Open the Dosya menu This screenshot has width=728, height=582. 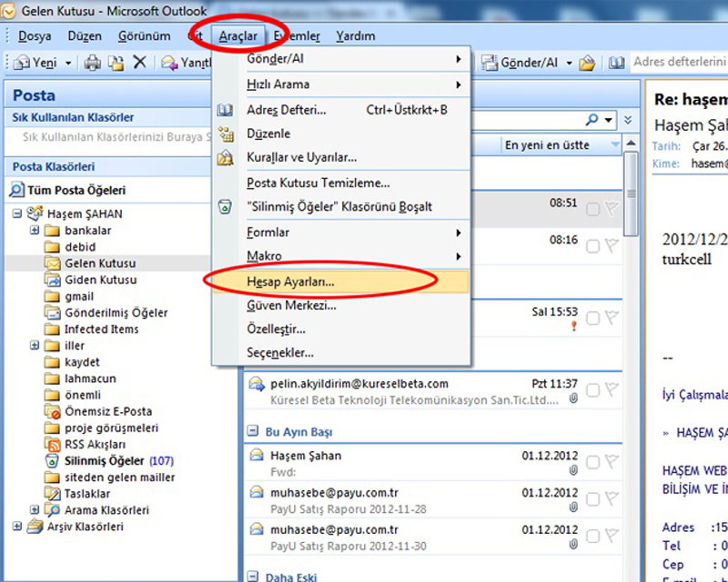pyautogui.click(x=35, y=36)
